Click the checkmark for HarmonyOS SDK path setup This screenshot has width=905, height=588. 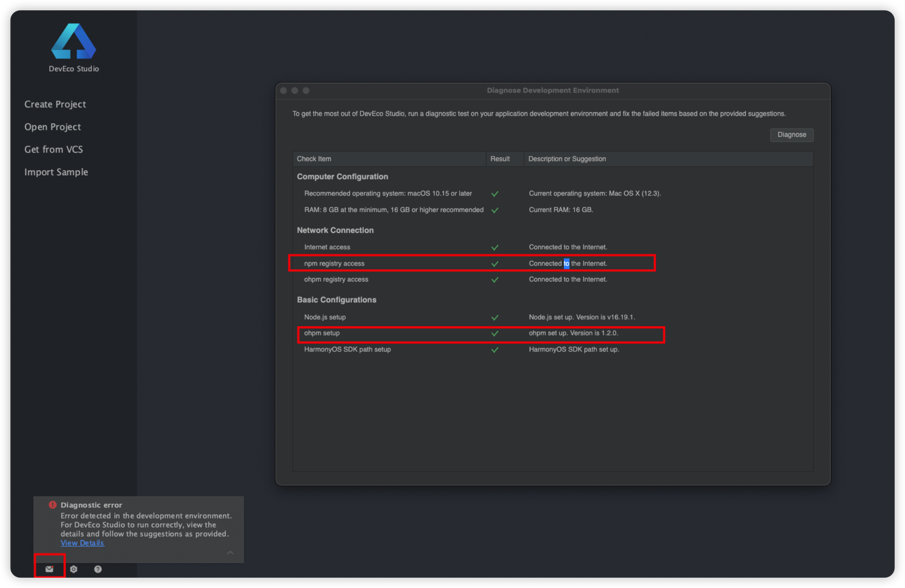click(x=495, y=350)
